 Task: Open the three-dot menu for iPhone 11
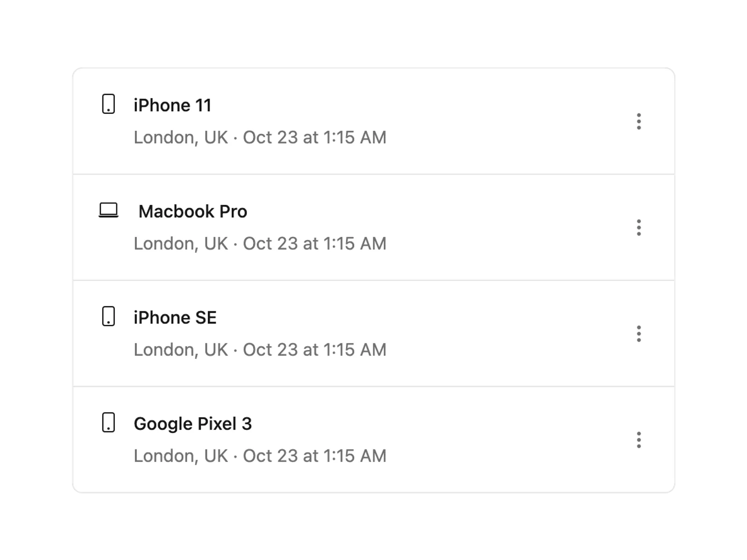point(639,121)
